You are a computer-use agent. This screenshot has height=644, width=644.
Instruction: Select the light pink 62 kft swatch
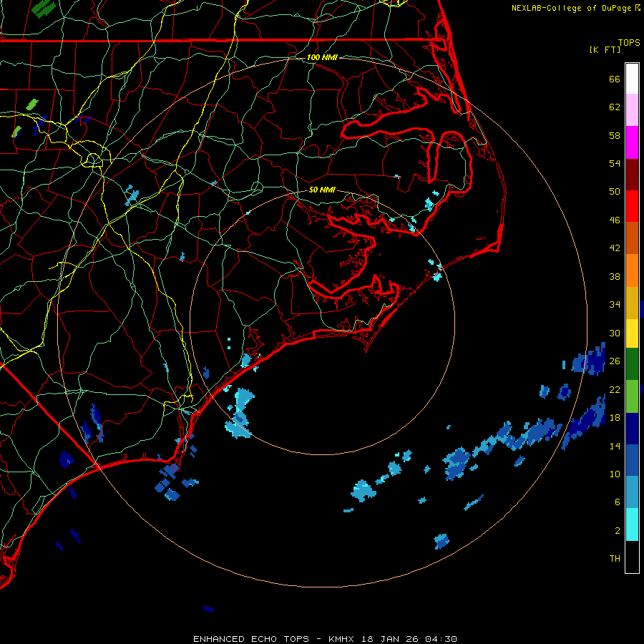coord(632,110)
